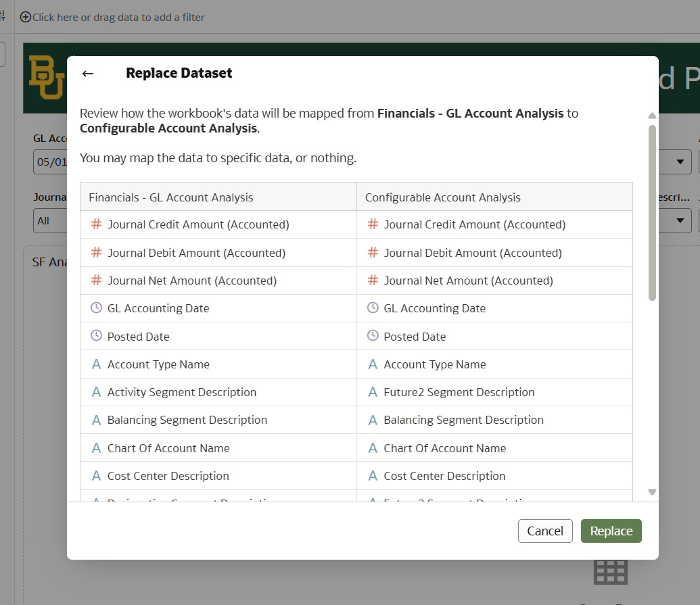Image resolution: width=700 pixels, height=605 pixels.
Task: Click attribute icon of target Account Type Name
Action: 373,364
